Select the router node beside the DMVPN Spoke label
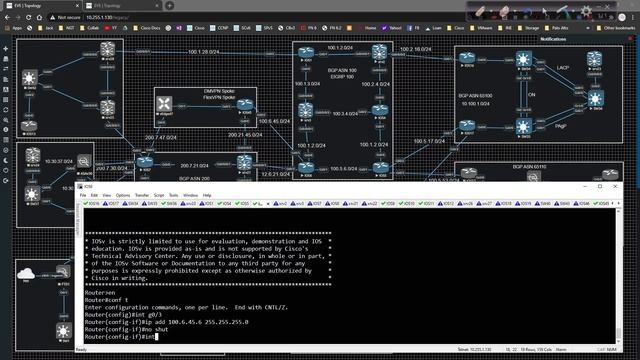This screenshot has height=360, width=640. click(245, 104)
